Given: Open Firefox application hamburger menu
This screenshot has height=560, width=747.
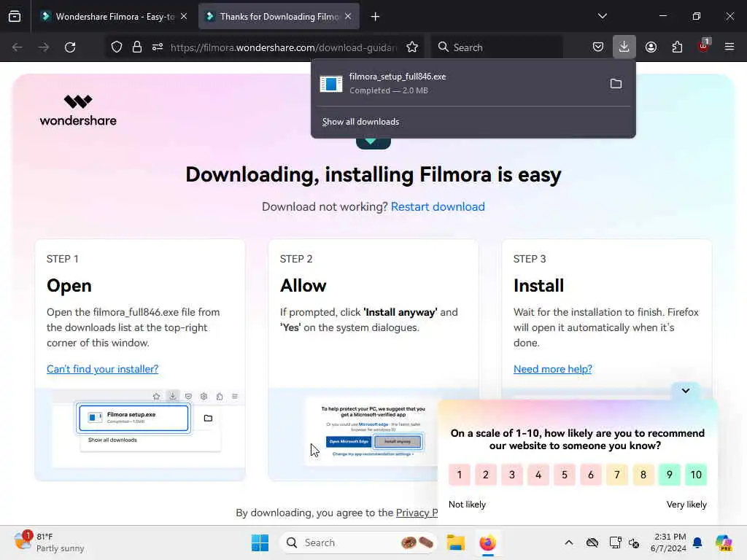Looking at the screenshot, I should click(729, 47).
